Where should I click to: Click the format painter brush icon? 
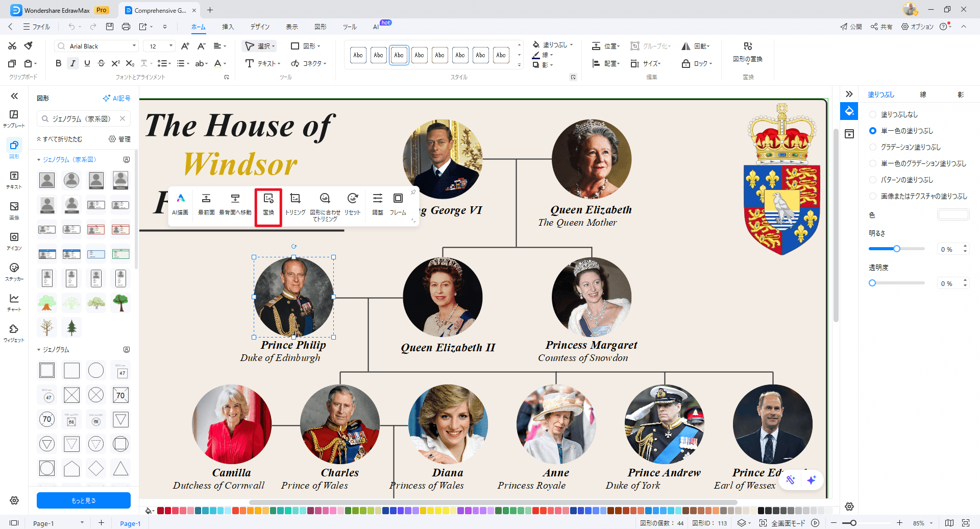(29, 46)
